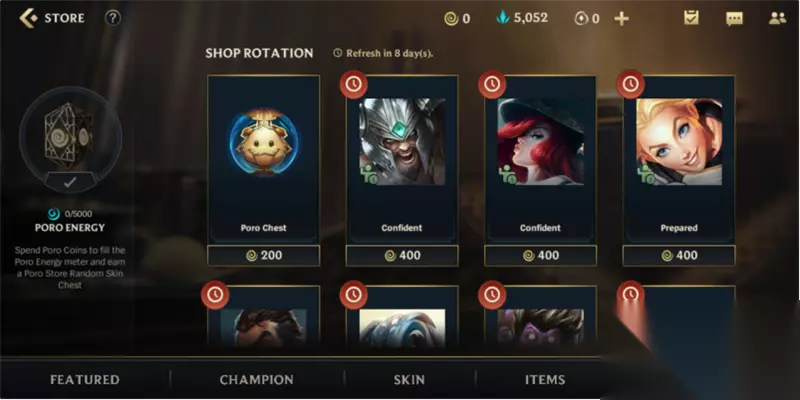Open the friends list icon

(x=777, y=18)
